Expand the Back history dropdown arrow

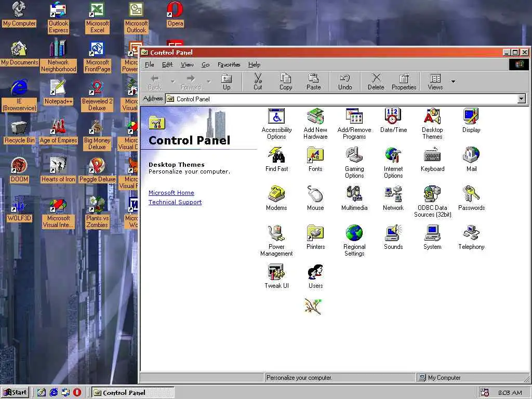[172, 82]
